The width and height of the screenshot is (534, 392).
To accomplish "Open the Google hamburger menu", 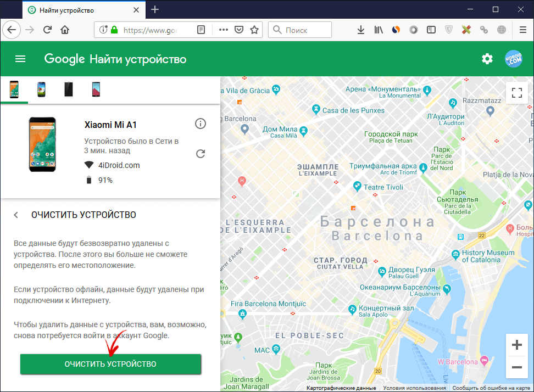I will (20, 59).
